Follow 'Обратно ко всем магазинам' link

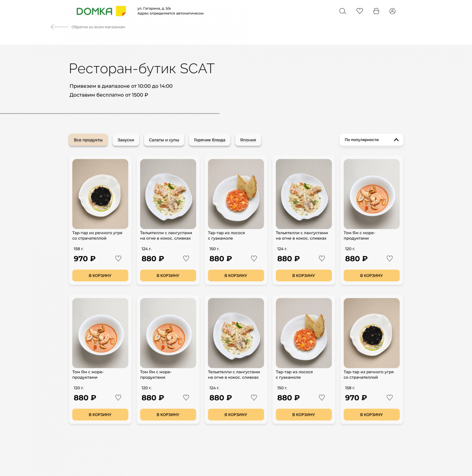[98, 27]
